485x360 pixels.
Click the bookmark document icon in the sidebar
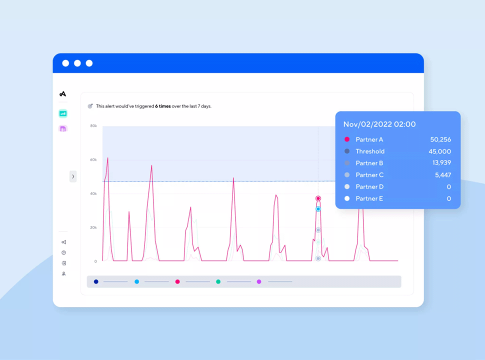(64, 263)
